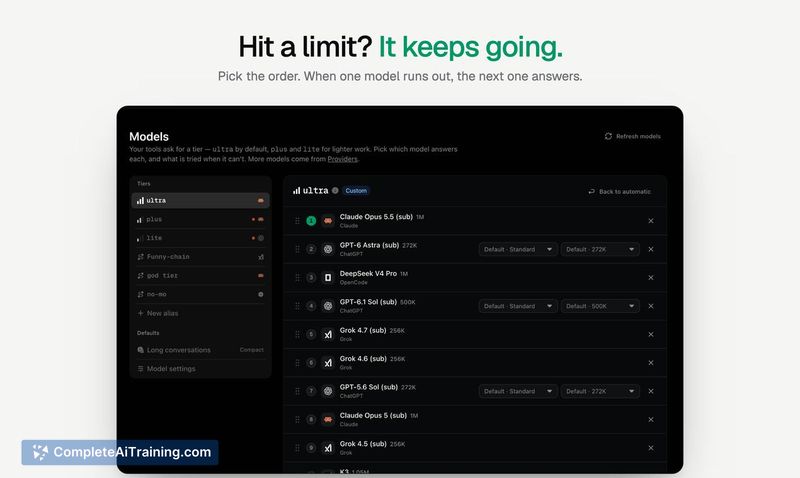Viewport: 800px width, 478px height.
Task: Grab the drag handle of GPT-6.1 Sol
Action: point(297,306)
